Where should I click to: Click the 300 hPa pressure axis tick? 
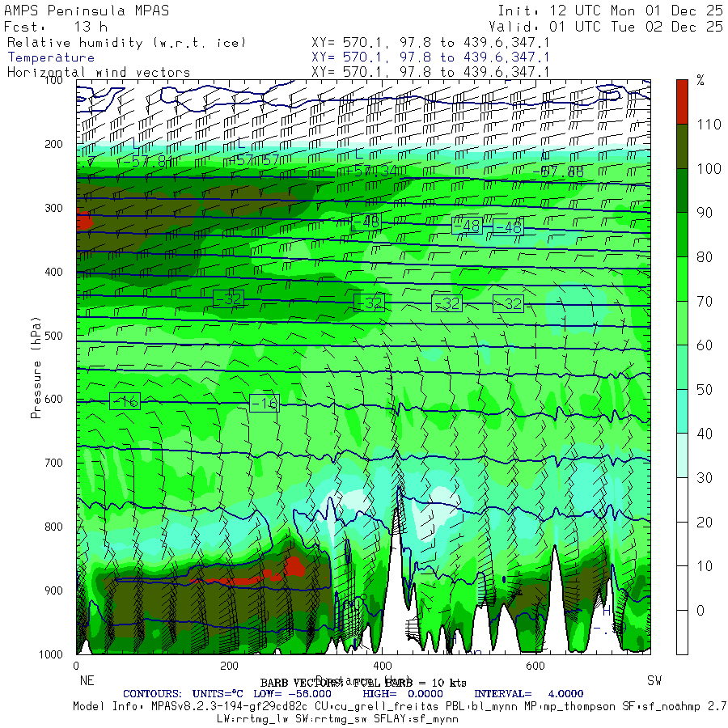[53, 208]
